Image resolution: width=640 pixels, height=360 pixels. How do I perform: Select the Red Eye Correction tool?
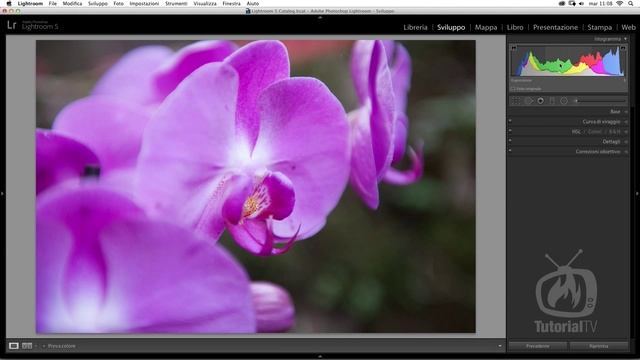coord(540,100)
